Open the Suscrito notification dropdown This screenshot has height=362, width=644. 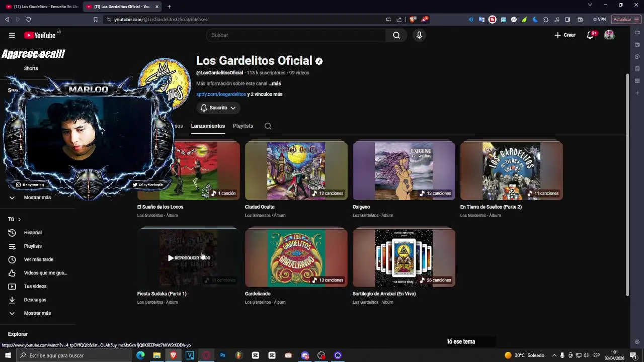coord(218,108)
